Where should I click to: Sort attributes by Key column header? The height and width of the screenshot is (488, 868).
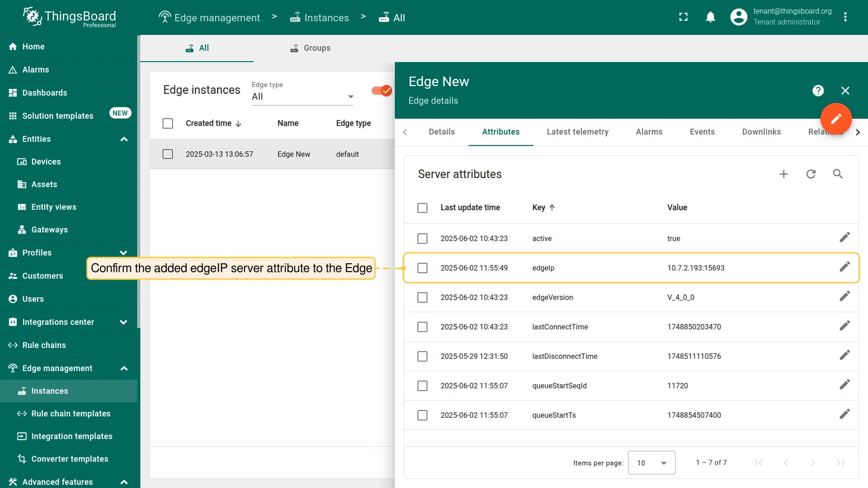coord(539,208)
